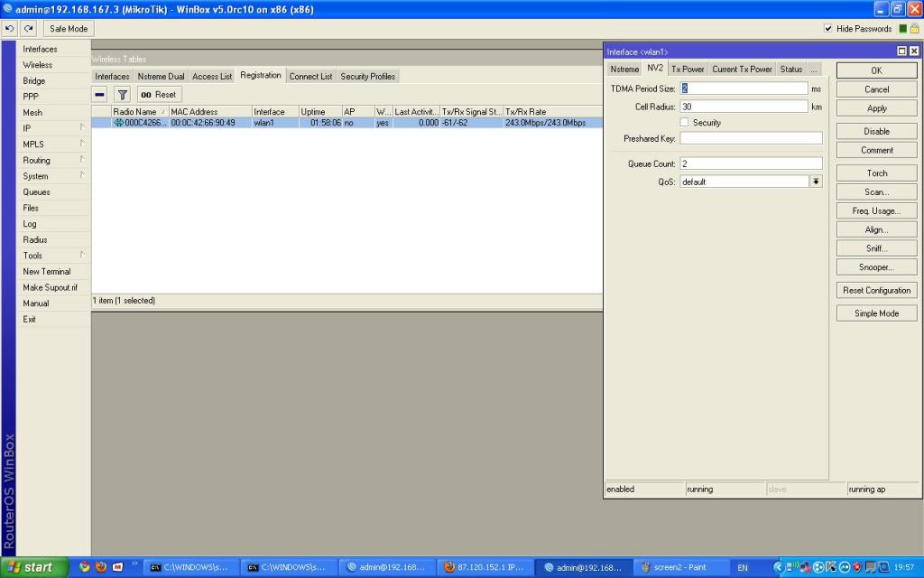Switch to the Tx Power tab
The width and height of the screenshot is (924, 578).
point(688,70)
